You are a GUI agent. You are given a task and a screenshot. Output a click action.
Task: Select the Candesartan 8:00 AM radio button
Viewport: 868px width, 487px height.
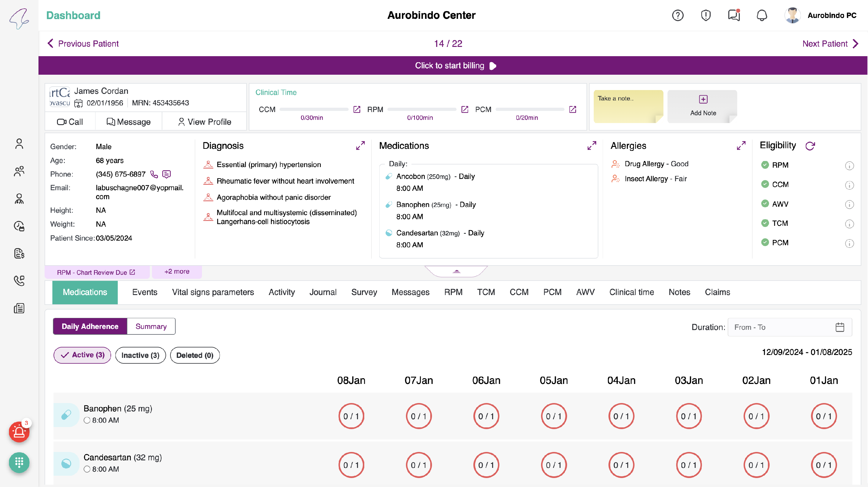(x=87, y=469)
